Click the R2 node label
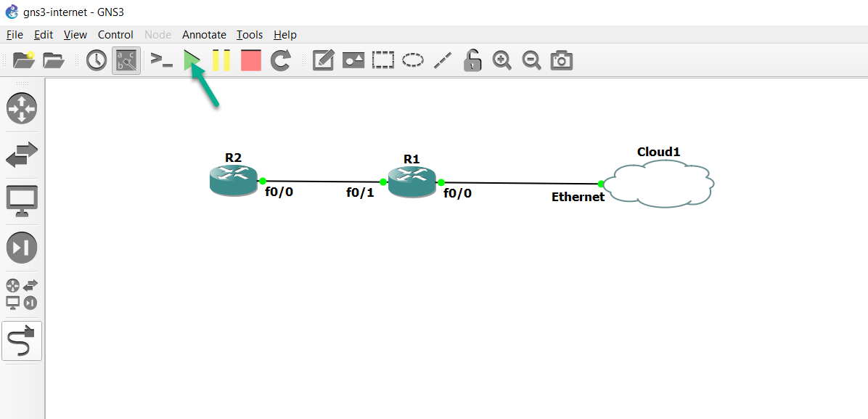 coord(233,158)
